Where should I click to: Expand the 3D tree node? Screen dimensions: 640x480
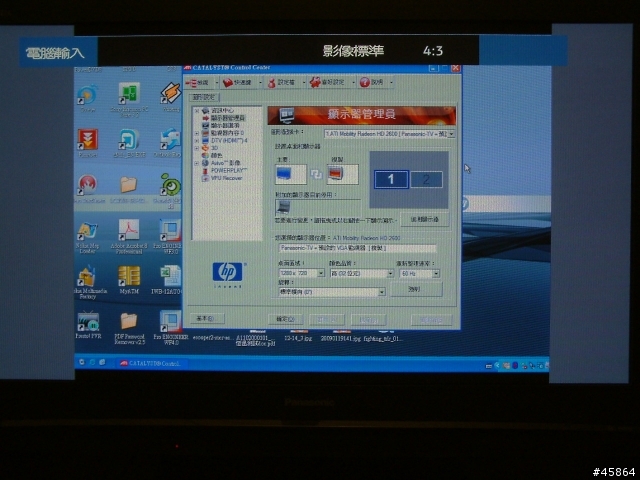[x=197, y=148]
